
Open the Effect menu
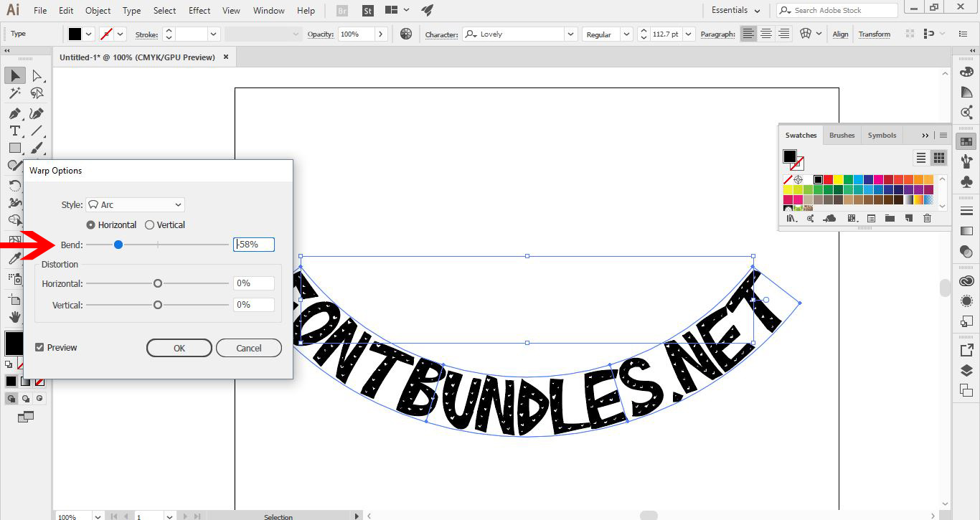[199, 11]
